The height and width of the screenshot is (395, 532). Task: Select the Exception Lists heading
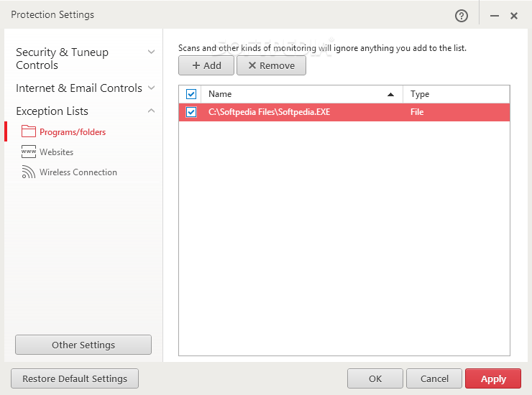point(52,111)
